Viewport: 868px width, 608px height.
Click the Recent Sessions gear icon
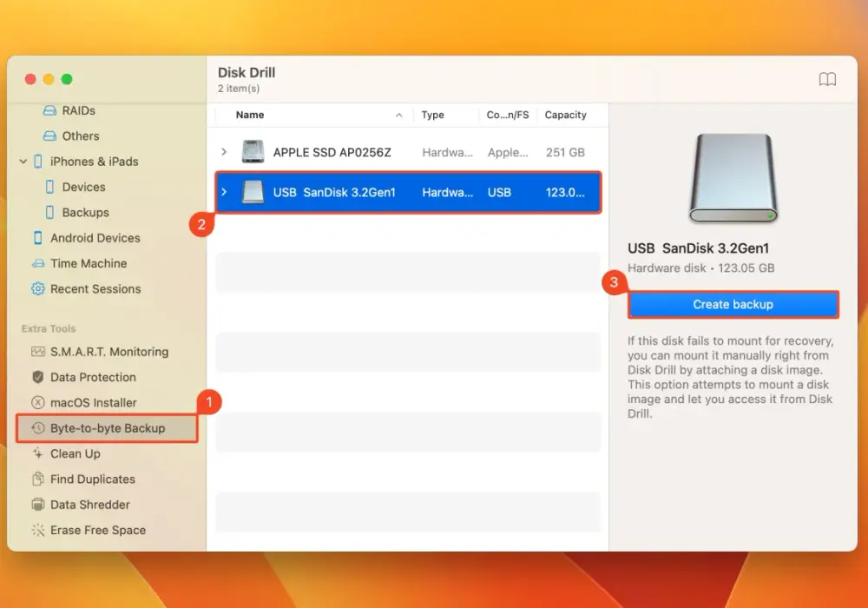pyautogui.click(x=37, y=288)
